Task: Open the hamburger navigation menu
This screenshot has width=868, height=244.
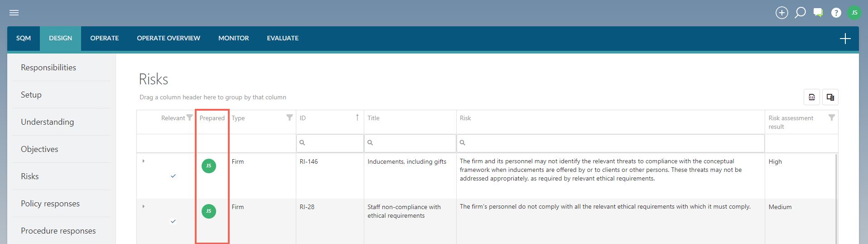Action: [14, 13]
